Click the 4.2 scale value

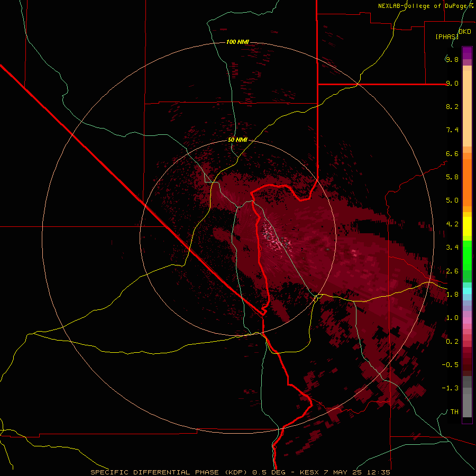click(452, 224)
